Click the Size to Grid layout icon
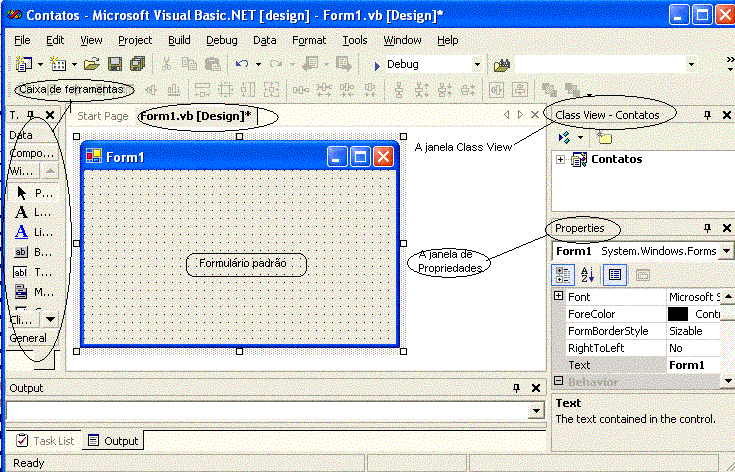 coord(225,90)
